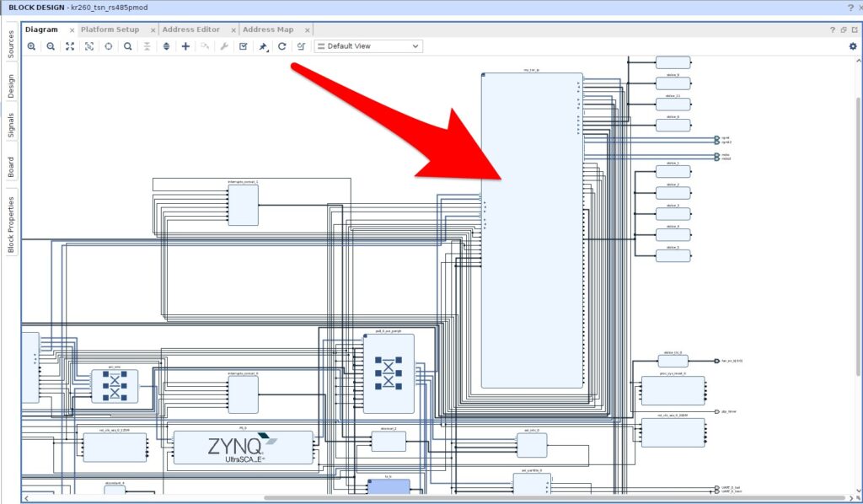Click the Regenerate Layout refresh icon

(282, 46)
